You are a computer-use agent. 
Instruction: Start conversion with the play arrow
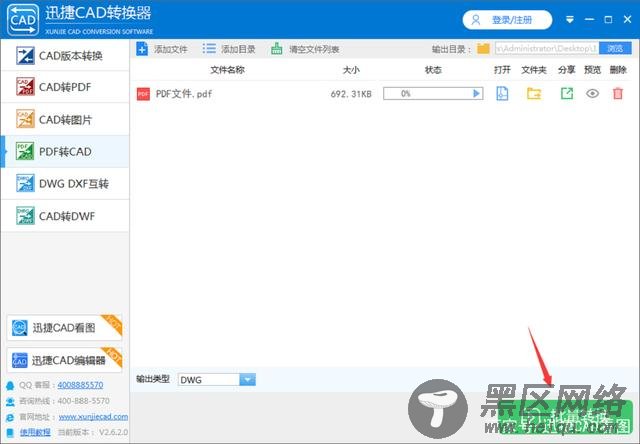point(476,93)
